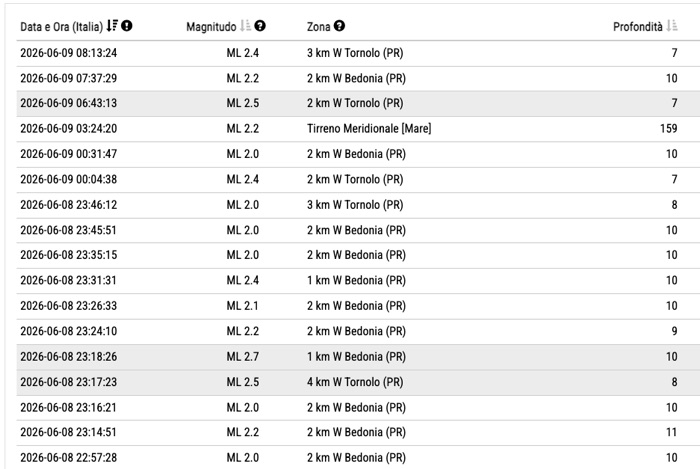Sort table by Magnitudo icon
The height and width of the screenshot is (469, 700).
pos(245,26)
